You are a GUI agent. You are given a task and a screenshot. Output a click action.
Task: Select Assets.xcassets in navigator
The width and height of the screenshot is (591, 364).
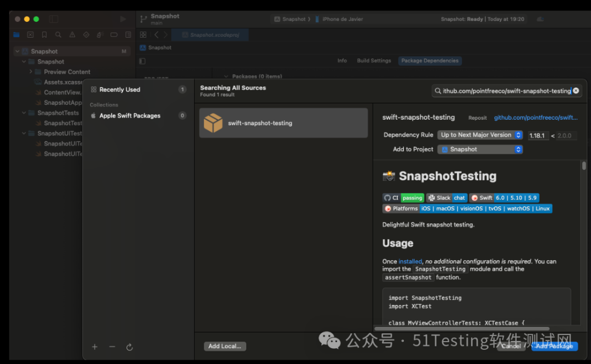click(59, 82)
